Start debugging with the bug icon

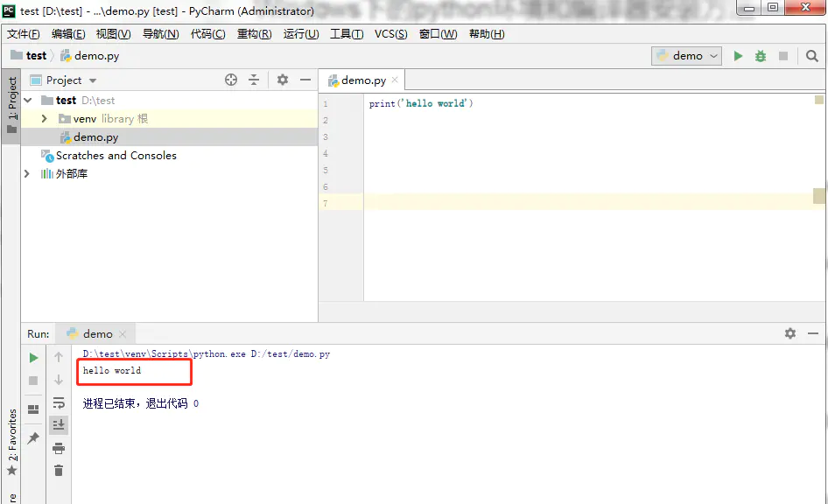pyautogui.click(x=761, y=56)
